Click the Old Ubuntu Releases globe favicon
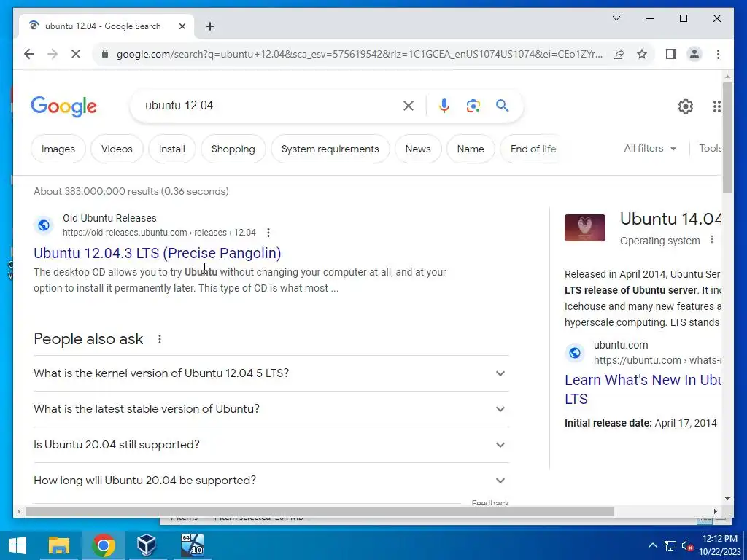The image size is (747, 560). pos(44,225)
